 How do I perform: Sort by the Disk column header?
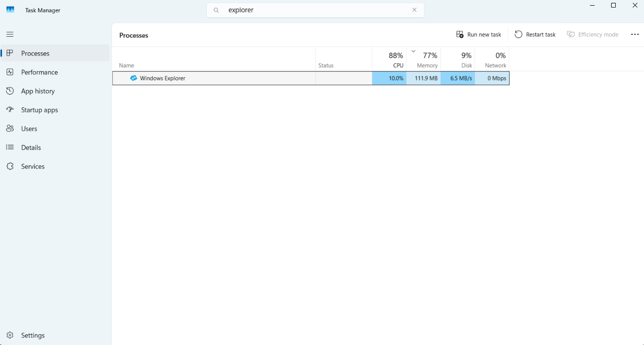(458, 59)
